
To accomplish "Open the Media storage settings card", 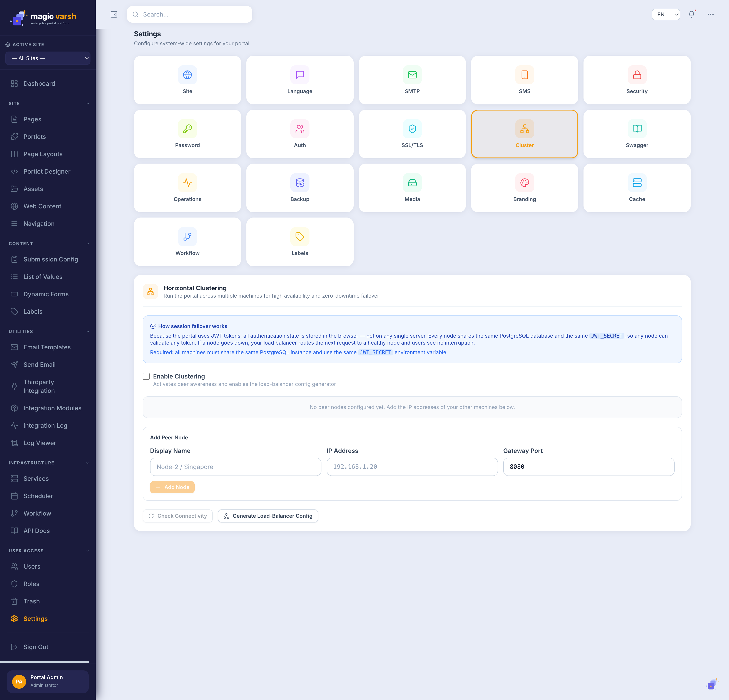I will 412,188.
